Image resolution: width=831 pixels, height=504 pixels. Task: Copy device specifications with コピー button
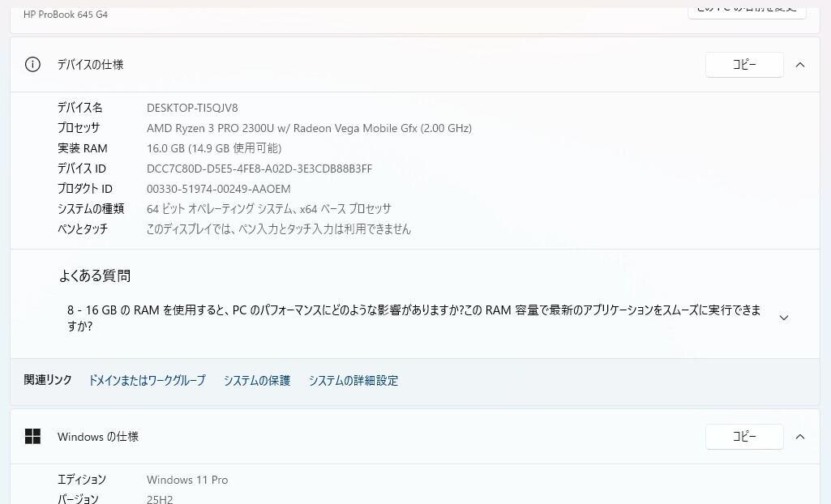click(x=744, y=65)
